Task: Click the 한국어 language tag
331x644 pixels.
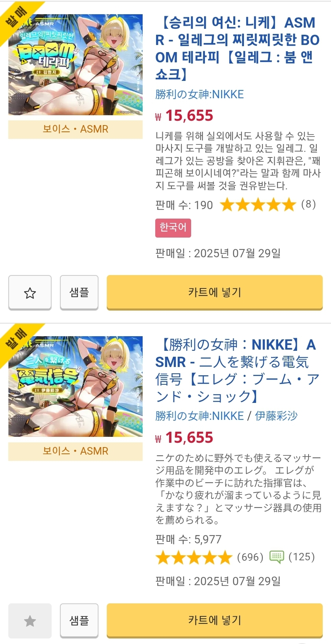Action: (x=173, y=228)
